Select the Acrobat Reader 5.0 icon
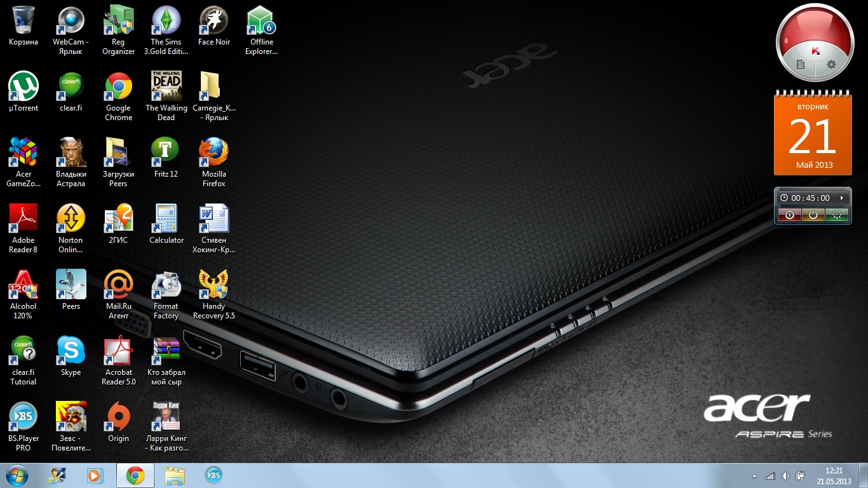Screen dimensions: 868x488 (x=119, y=361)
